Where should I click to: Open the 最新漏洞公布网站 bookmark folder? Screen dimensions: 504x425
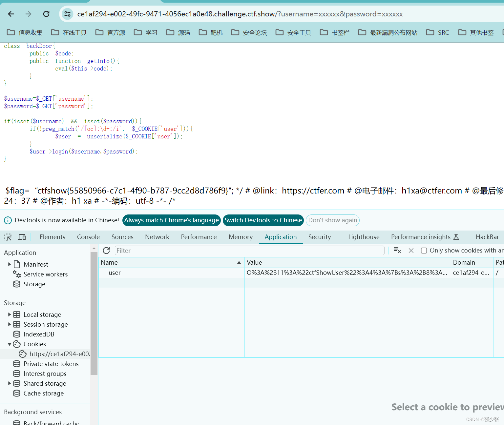[x=388, y=32]
